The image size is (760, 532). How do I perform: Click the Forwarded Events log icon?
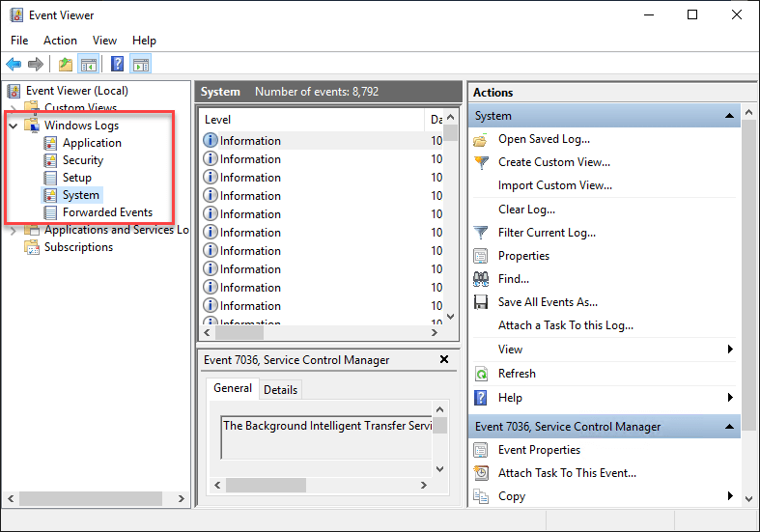tap(50, 212)
